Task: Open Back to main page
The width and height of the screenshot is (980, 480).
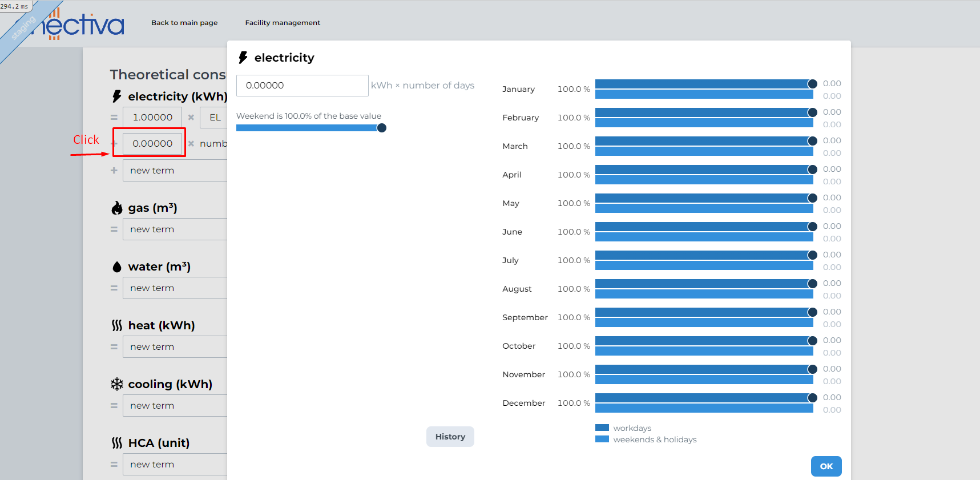Action: tap(184, 23)
